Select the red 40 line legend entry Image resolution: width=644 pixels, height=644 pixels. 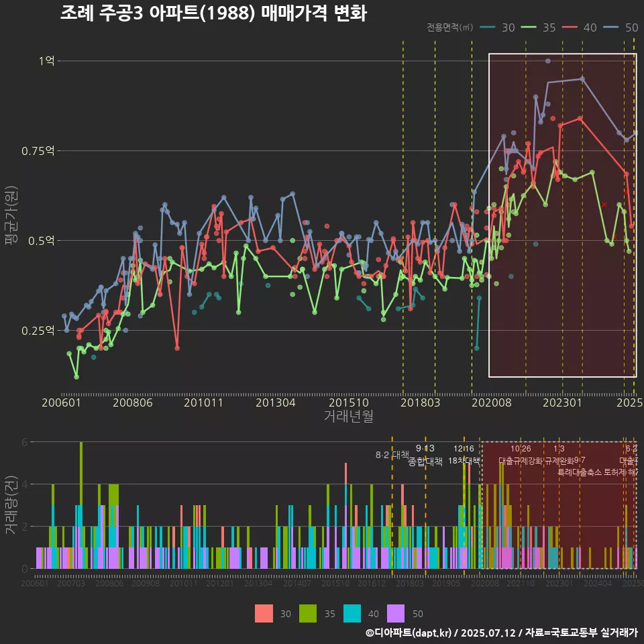[579, 28]
